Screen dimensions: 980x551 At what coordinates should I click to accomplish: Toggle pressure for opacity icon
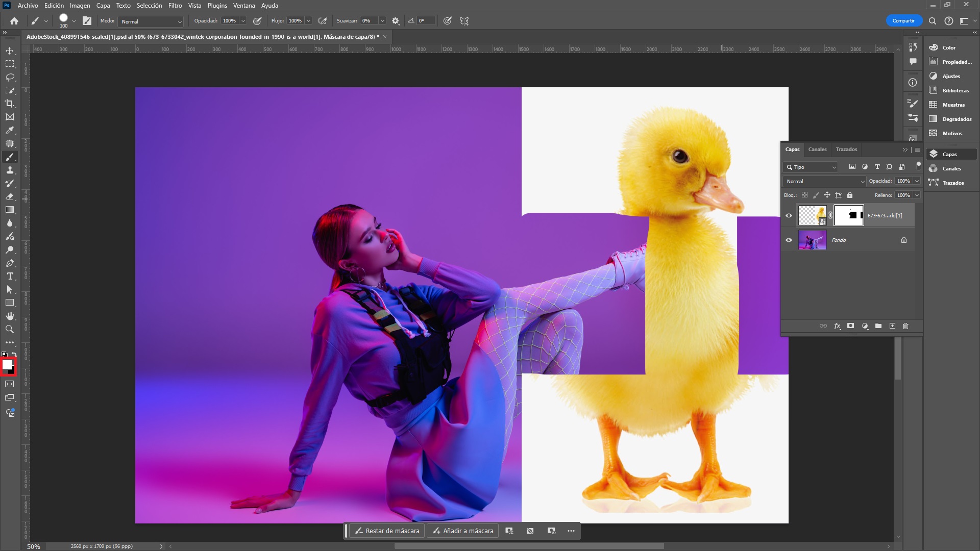tap(257, 21)
